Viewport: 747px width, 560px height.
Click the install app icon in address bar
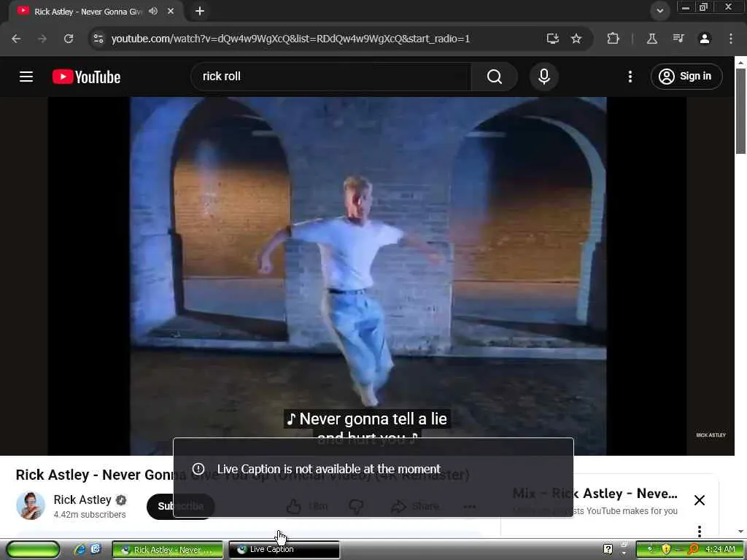click(553, 39)
